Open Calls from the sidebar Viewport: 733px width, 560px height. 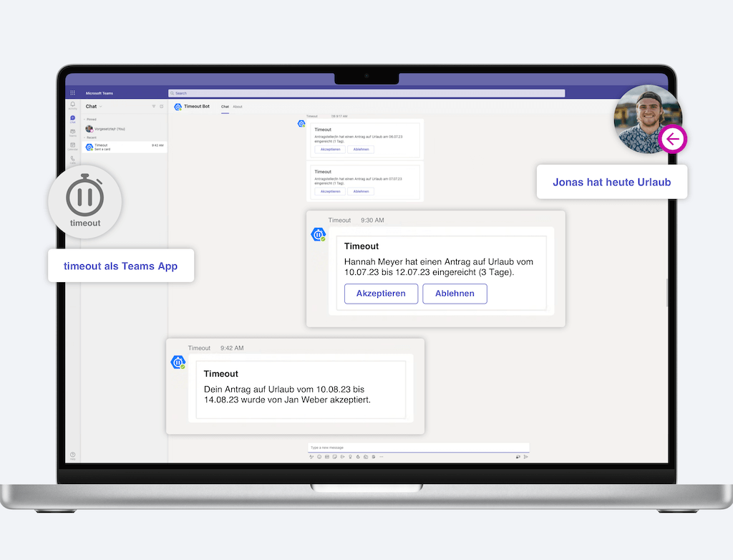pos(72,159)
